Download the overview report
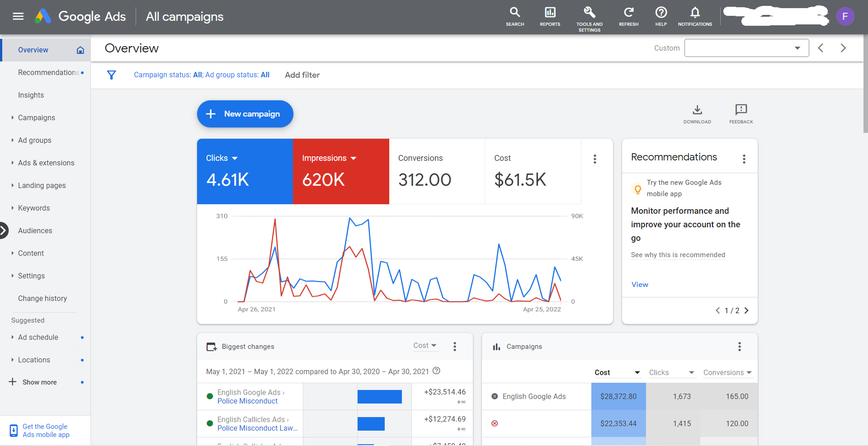Image resolution: width=868 pixels, height=446 pixels. (697, 110)
